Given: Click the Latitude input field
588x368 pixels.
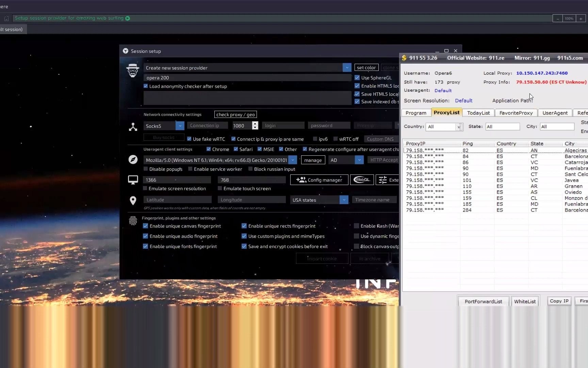Looking at the screenshot, I should click(x=178, y=200).
